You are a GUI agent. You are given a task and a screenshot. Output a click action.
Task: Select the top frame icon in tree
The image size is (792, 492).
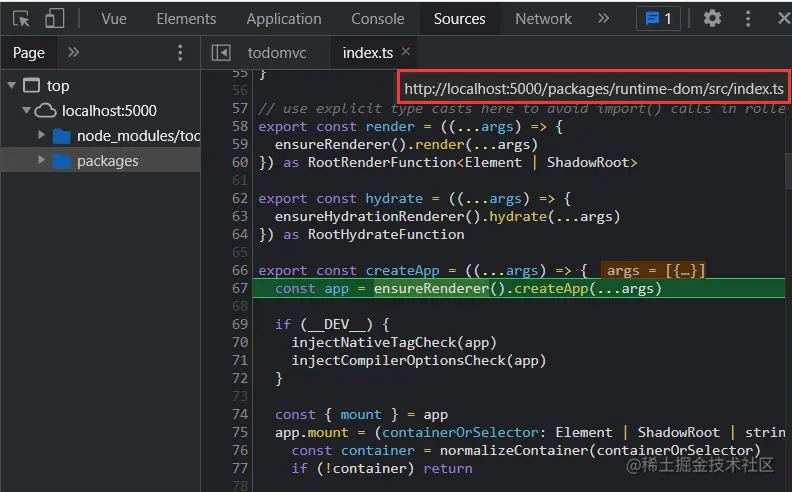(x=31, y=85)
